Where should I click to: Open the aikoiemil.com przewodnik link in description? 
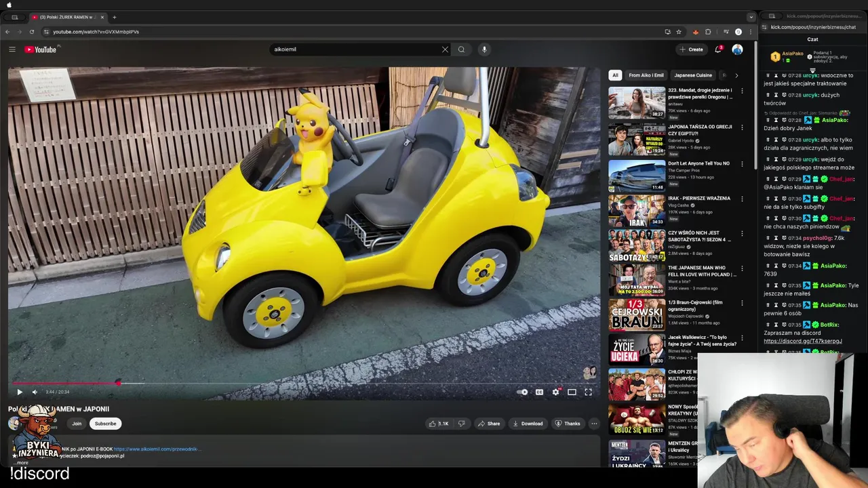[157, 449]
